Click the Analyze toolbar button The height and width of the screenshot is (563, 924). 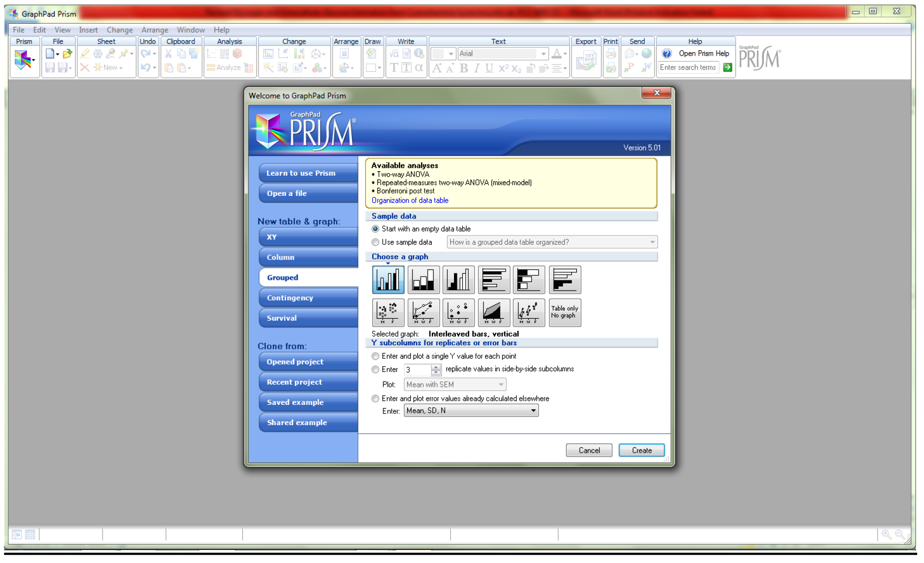click(224, 68)
